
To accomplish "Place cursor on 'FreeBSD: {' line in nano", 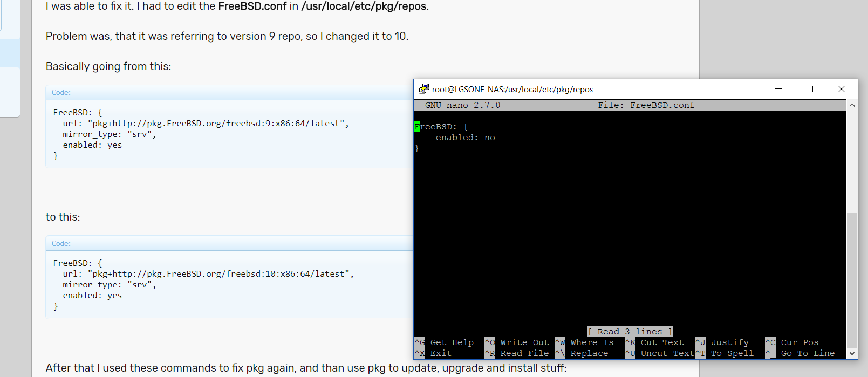I will pos(441,127).
